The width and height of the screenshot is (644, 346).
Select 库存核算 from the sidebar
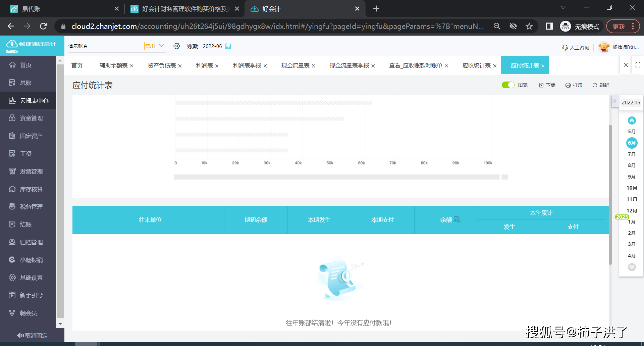(x=30, y=189)
